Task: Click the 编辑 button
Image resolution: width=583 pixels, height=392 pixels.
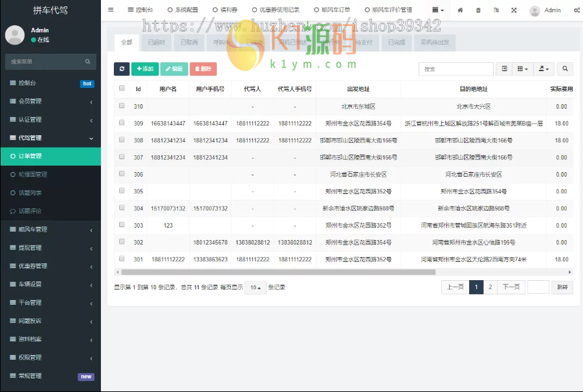Action: tap(174, 69)
